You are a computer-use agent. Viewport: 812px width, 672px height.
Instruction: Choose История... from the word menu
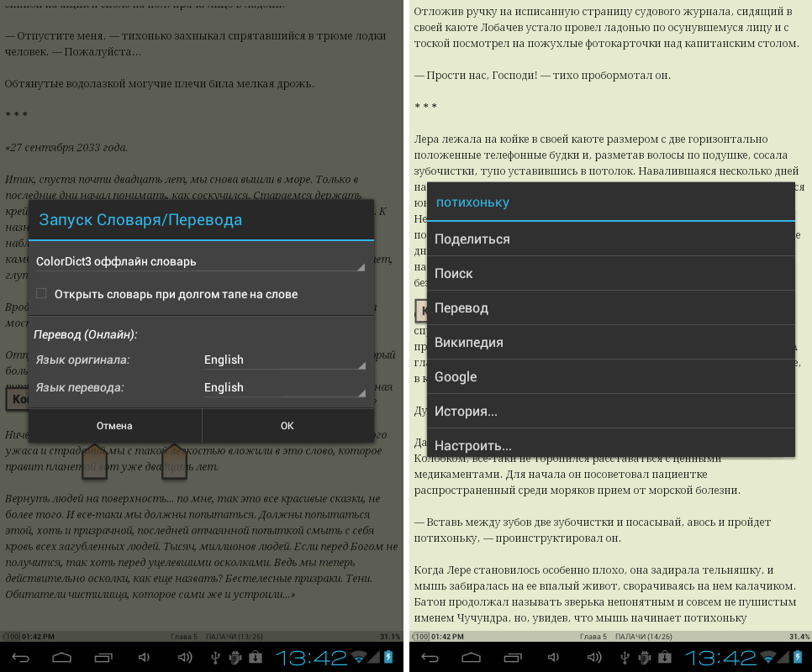611,412
